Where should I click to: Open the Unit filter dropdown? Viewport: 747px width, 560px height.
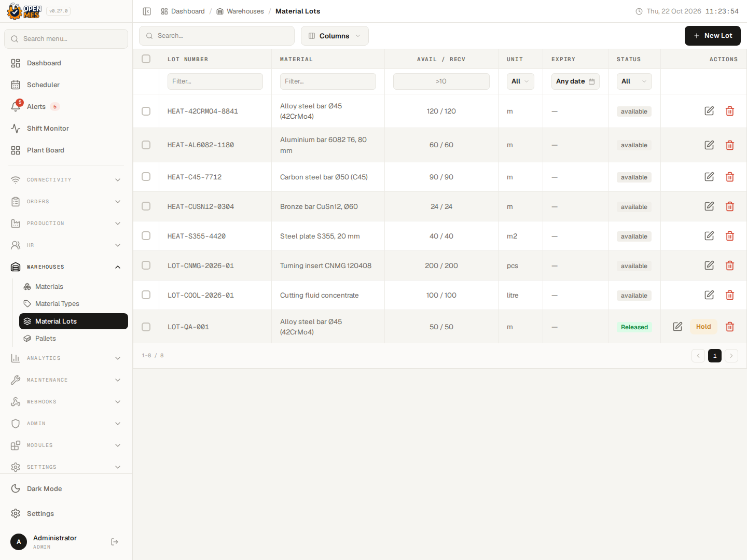[x=520, y=81]
